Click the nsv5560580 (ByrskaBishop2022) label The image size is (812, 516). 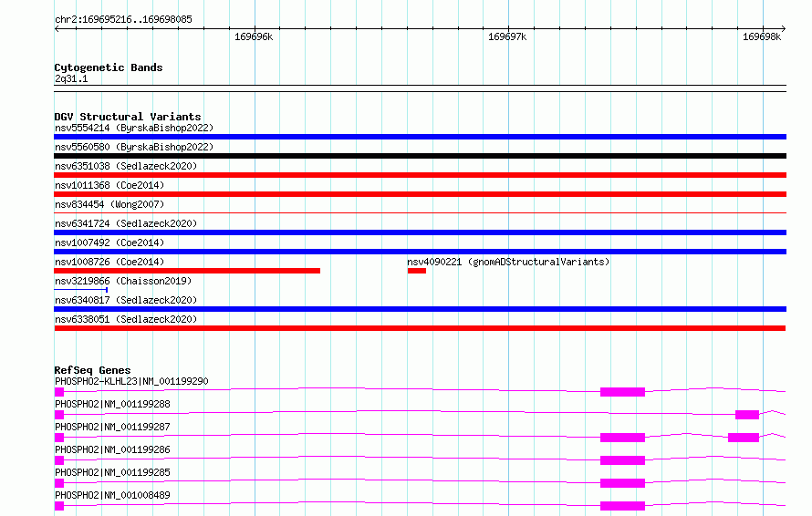coord(134,147)
